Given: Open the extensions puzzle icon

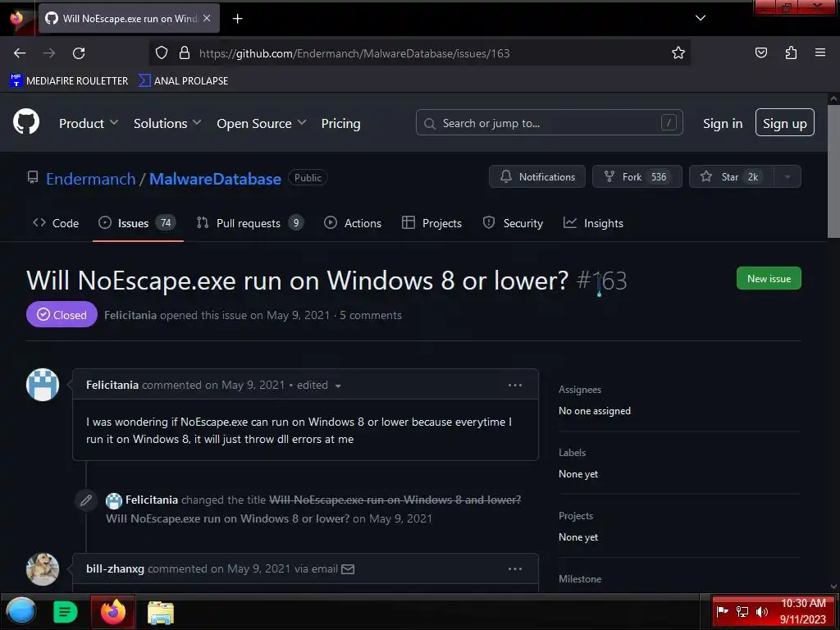Looking at the screenshot, I should click(791, 52).
